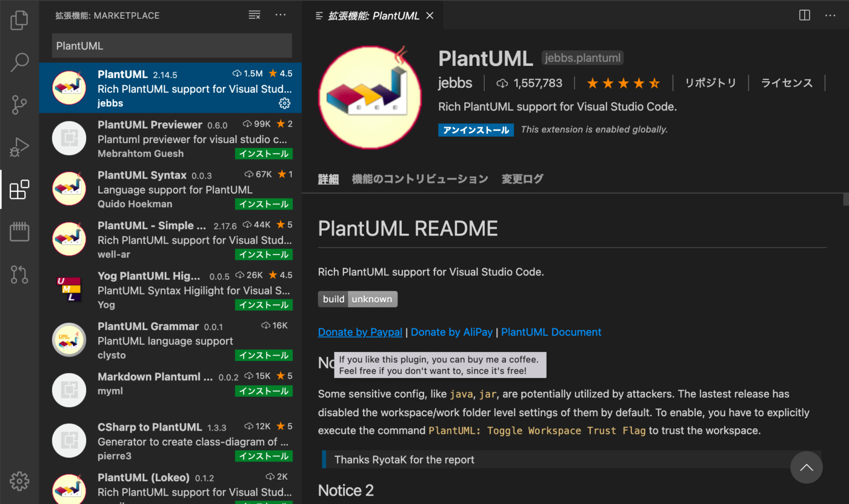849x504 pixels.
Task: Open the Search view icon
Action: pyautogui.click(x=19, y=62)
